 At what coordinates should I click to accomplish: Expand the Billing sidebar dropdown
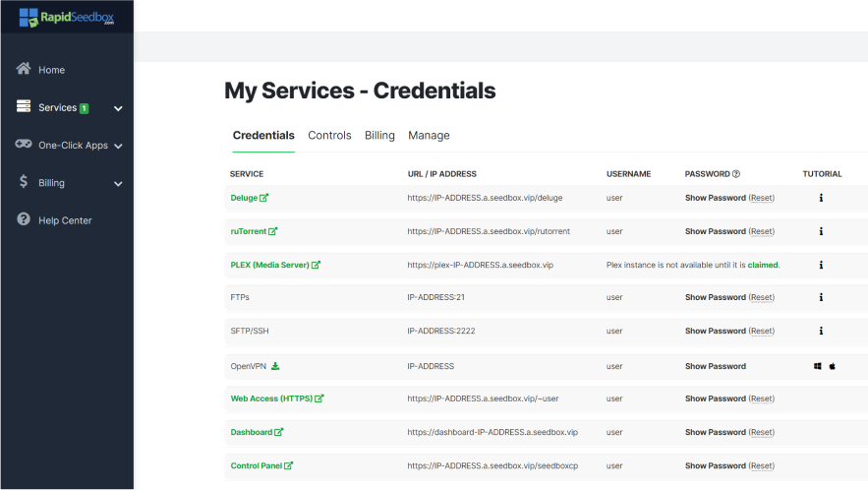[118, 183]
